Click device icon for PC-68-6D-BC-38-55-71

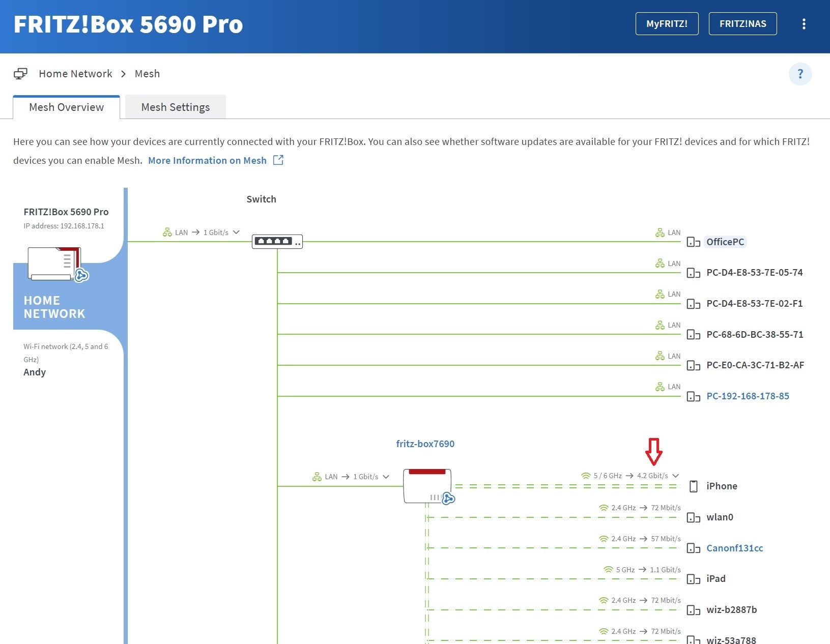694,335
